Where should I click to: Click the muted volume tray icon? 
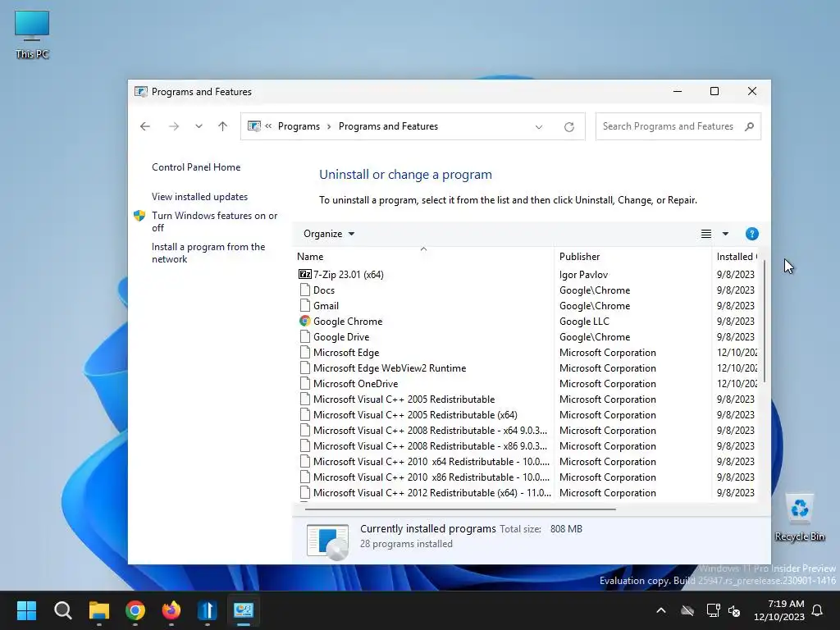click(x=734, y=610)
